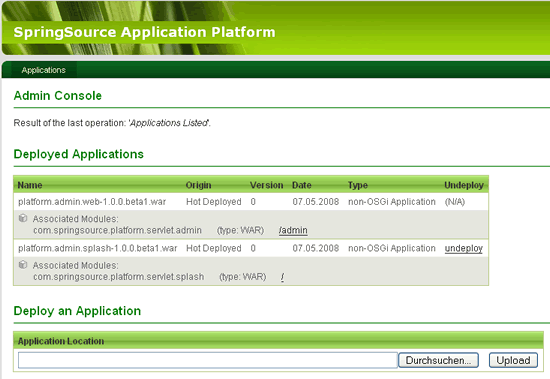Click non-OSGi Application in admin.web row
550x379 pixels.
click(x=392, y=202)
